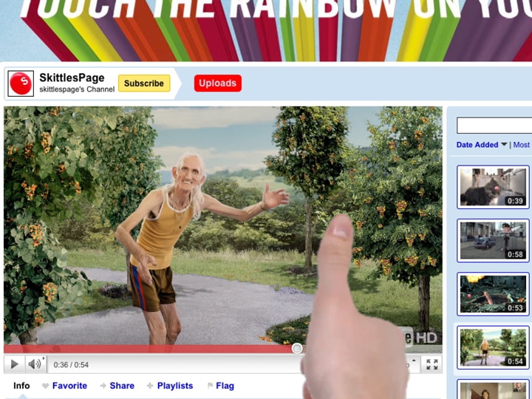Click the red Skittles channel logo

pos(21,83)
